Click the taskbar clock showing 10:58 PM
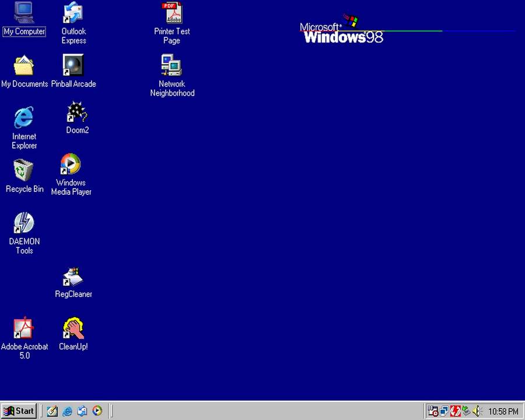This screenshot has height=420, width=525. click(503, 411)
